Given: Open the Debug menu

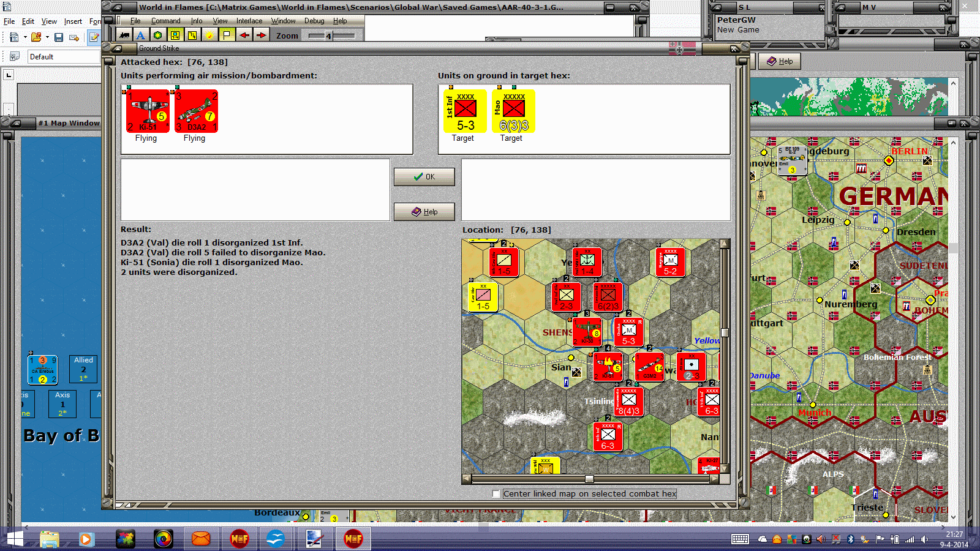Looking at the screenshot, I should click(x=314, y=21).
